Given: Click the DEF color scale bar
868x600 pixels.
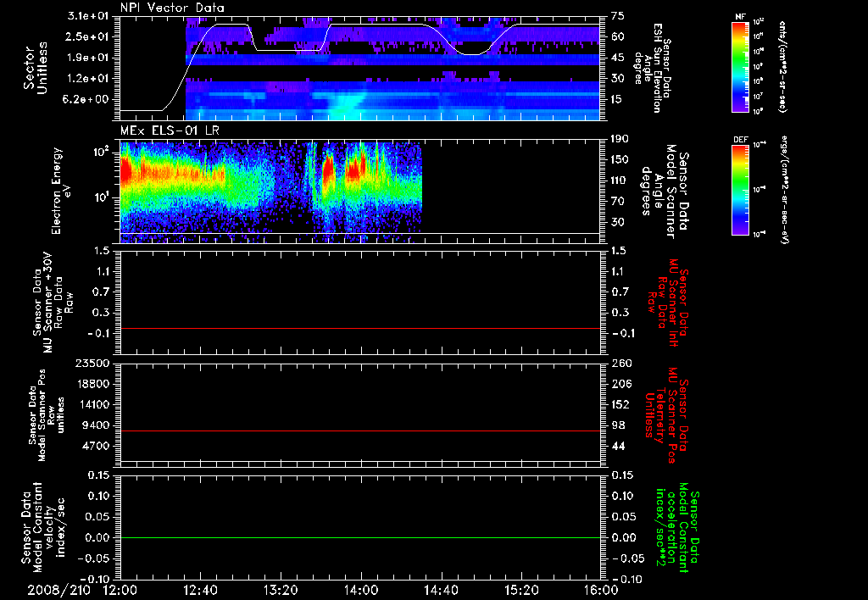Looking at the screenshot, I should point(741,189).
